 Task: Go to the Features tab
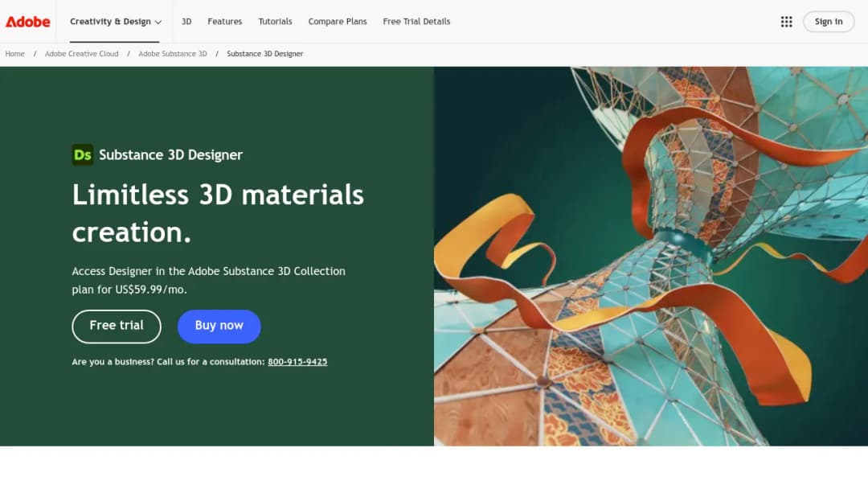point(225,22)
